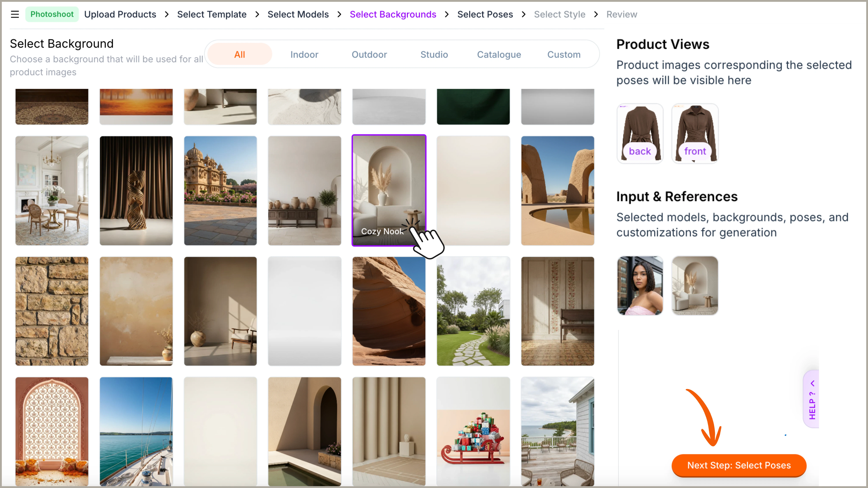Navigate to Select Models step
The image size is (868, 488).
pyautogui.click(x=298, y=14)
